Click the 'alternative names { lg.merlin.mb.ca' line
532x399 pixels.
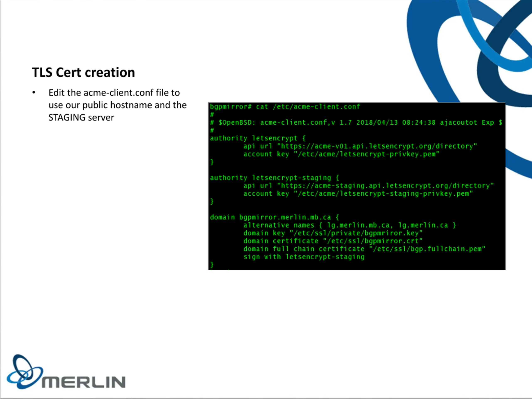click(x=350, y=225)
